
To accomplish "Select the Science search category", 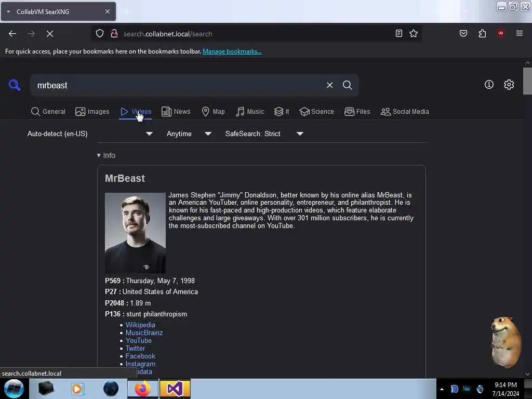I will (316, 112).
